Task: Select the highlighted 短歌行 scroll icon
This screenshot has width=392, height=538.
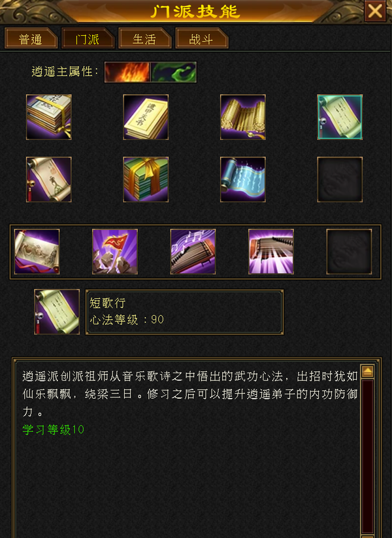Action: tap(340, 117)
